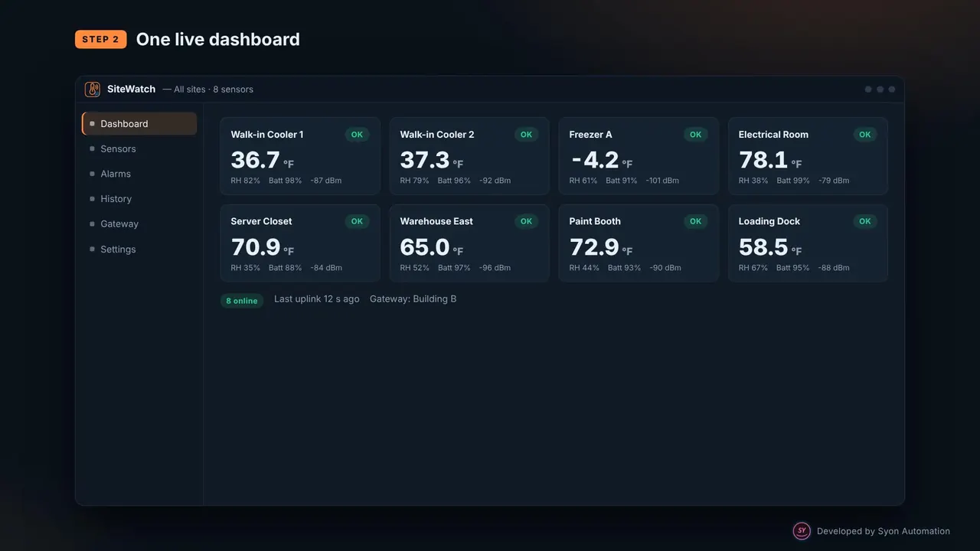This screenshot has height=551, width=980.
Task: Select the Electrical Room card title
Action: pos(773,135)
